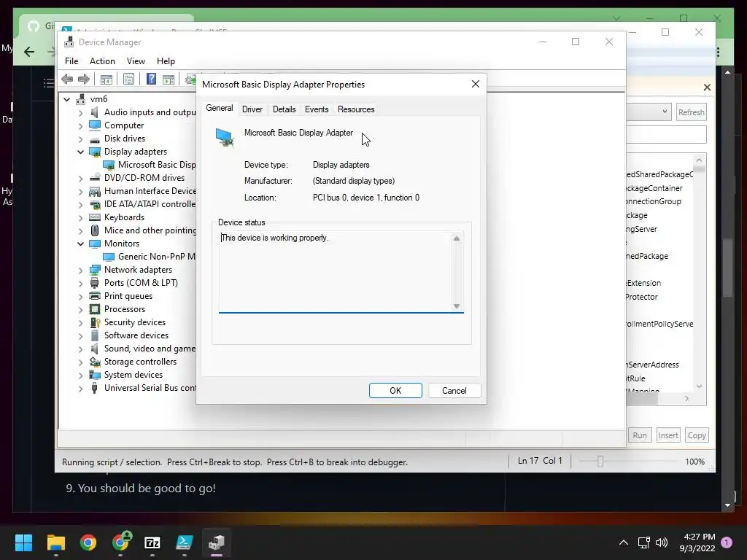Show hidden system tray icons
747x560 pixels.
(623, 542)
